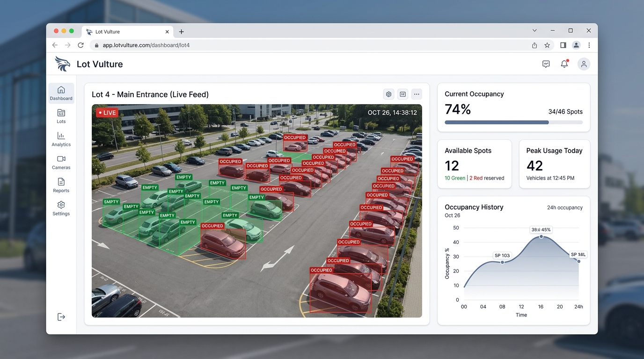Image resolution: width=644 pixels, height=359 pixels.
Task: Open the feed three-dot more options
Action: 417,94
